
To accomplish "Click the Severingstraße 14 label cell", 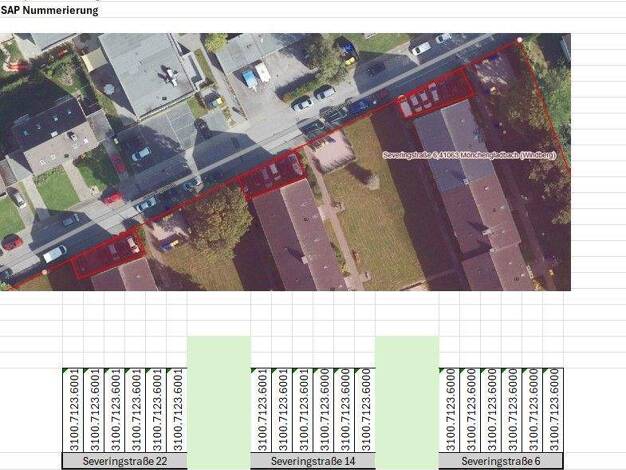I will [x=313, y=461].
